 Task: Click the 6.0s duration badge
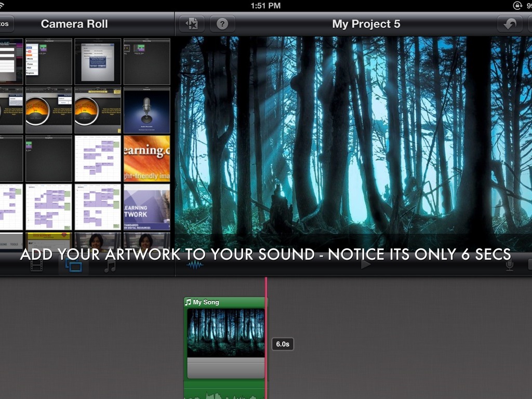click(283, 344)
